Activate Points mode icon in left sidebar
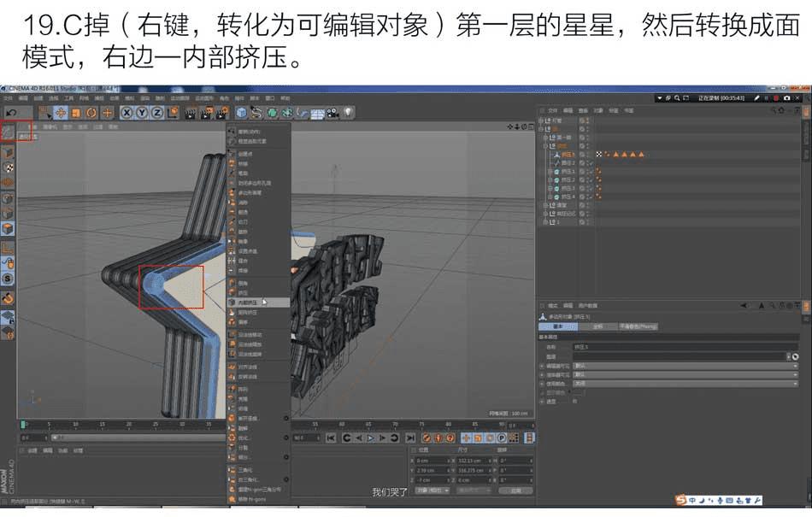The image size is (812, 517). coord(8,198)
